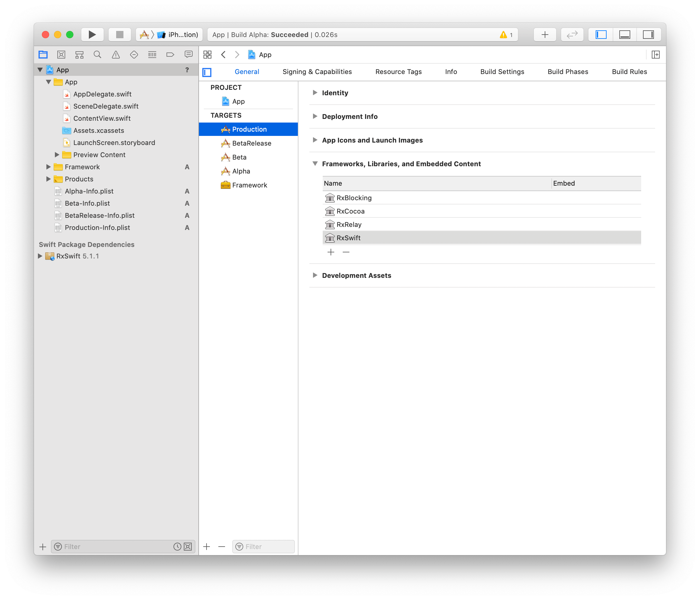
Task: Add an editor pane on the right
Action: pyautogui.click(x=655, y=54)
